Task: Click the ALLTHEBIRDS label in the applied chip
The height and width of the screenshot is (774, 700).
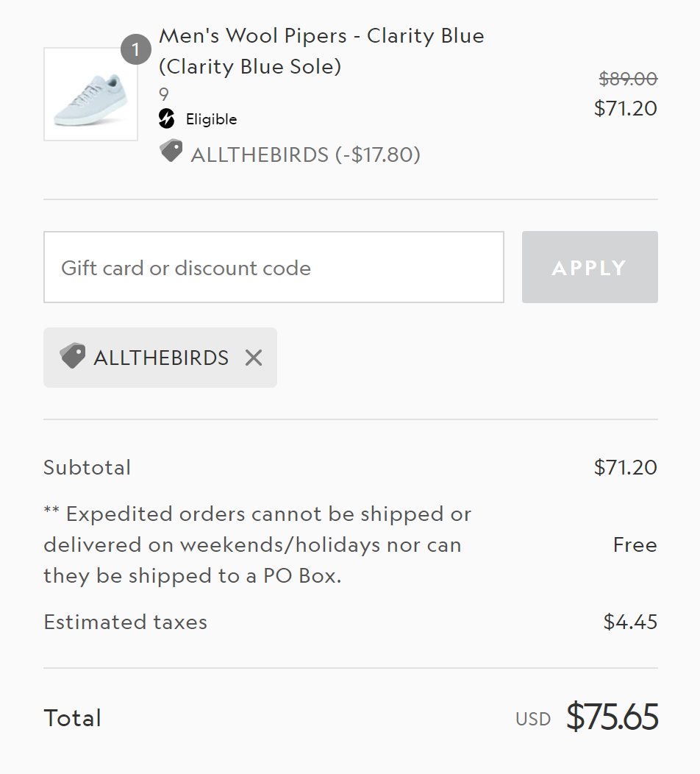Action: click(x=161, y=358)
